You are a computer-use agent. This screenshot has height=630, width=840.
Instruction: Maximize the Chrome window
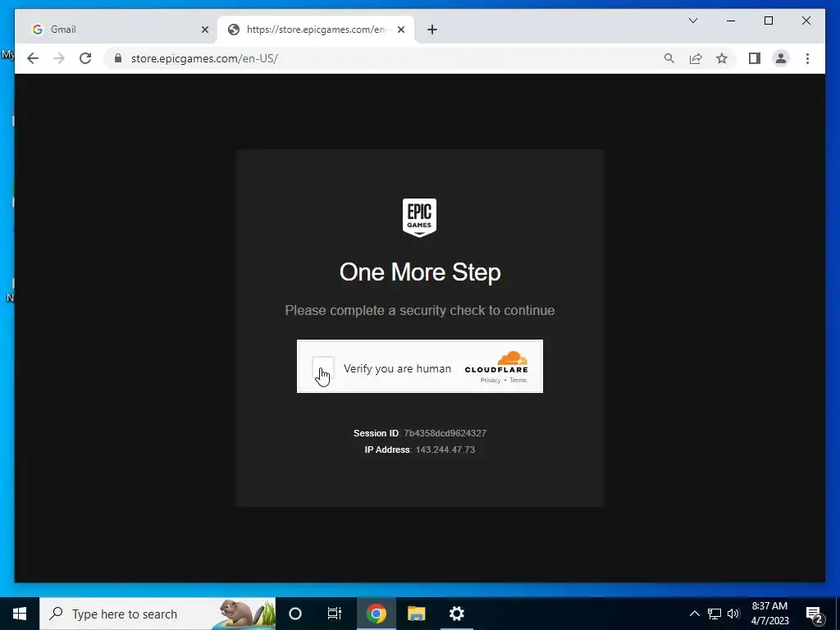768,21
